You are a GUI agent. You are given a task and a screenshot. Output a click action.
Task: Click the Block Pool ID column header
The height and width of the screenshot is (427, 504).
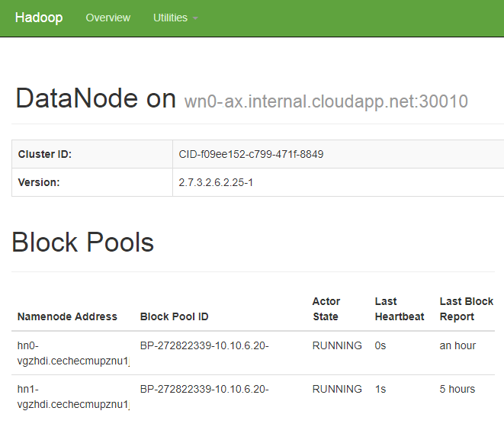[x=174, y=316]
